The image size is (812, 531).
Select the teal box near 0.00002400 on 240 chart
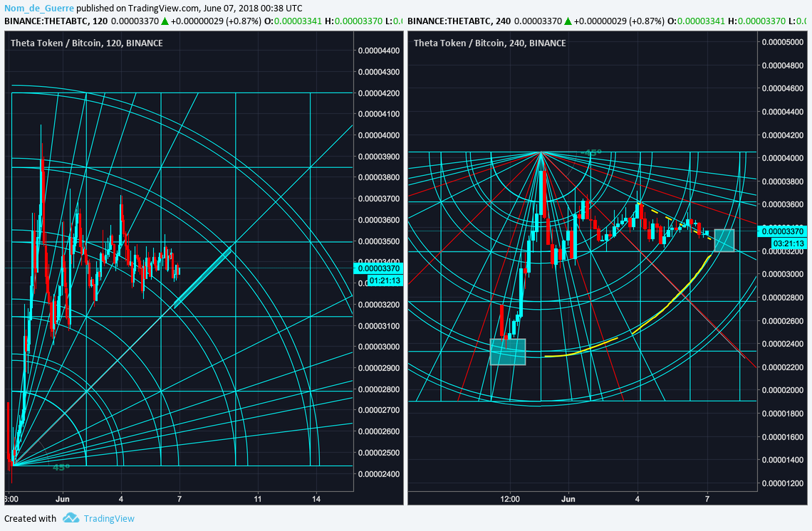coord(508,352)
